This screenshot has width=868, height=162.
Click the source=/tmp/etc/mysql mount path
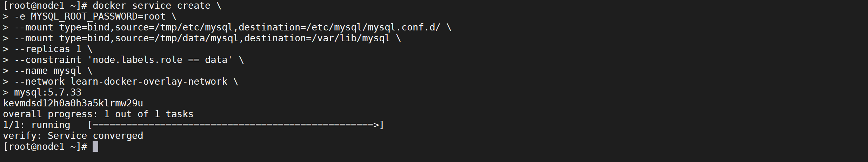(x=174, y=27)
